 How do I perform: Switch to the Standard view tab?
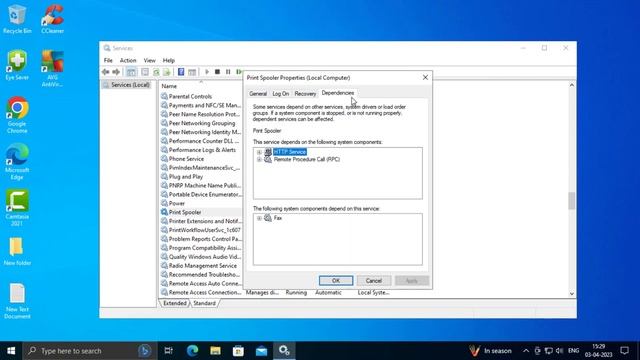(x=204, y=303)
